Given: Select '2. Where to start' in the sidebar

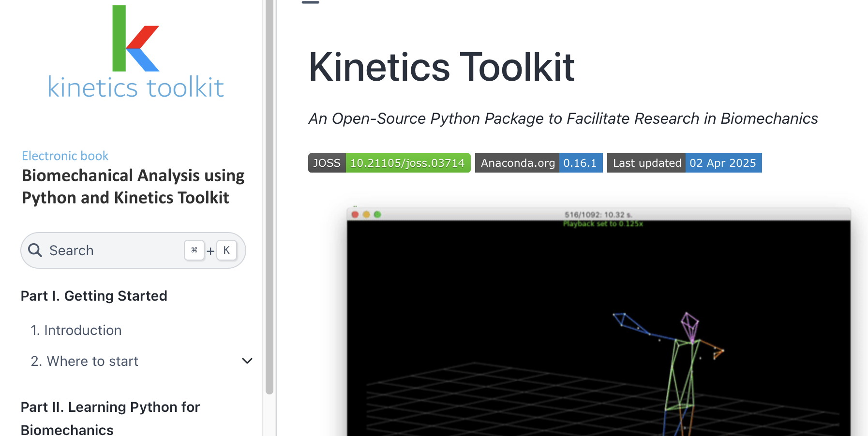Looking at the screenshot, I should click(x=85, y=361).
